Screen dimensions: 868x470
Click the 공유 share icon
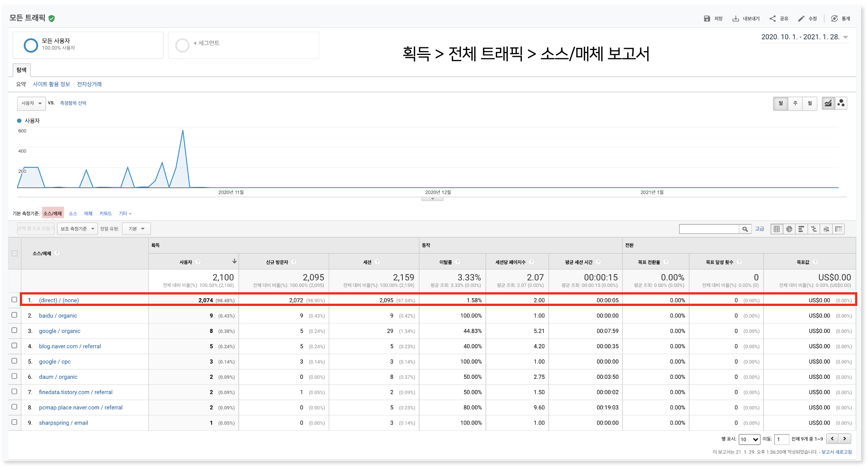click(773, 19)
